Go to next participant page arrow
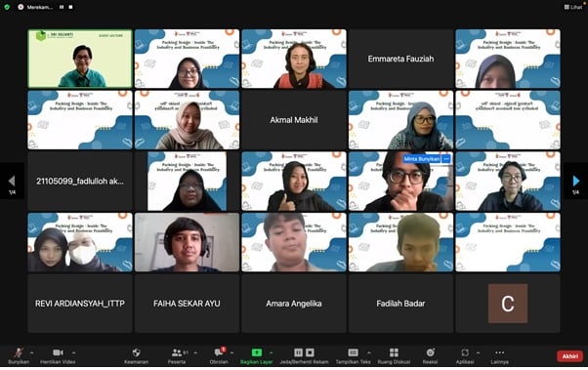Screen dimensions: 588x370 point(575,181)
